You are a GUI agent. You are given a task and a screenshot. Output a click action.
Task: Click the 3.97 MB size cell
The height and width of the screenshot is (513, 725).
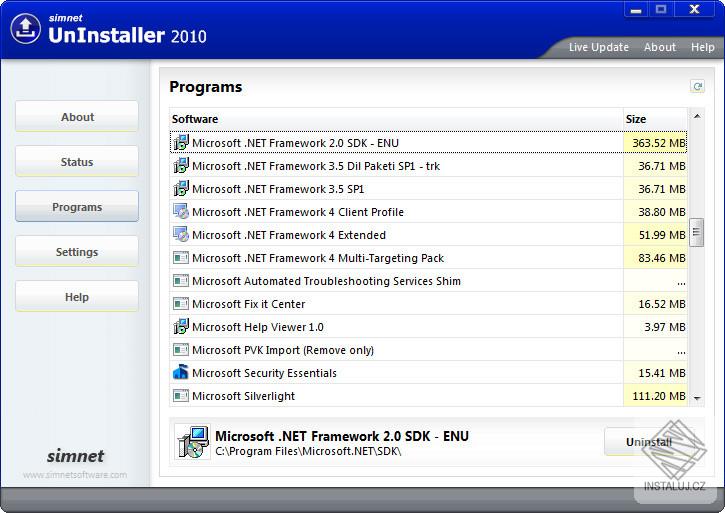655,327
